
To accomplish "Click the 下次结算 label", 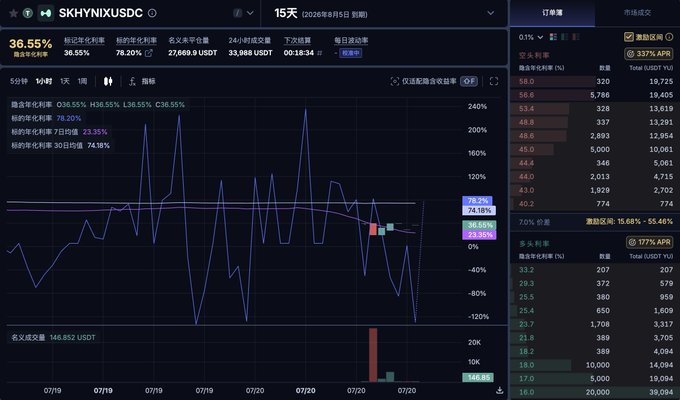I will (298, 40).
